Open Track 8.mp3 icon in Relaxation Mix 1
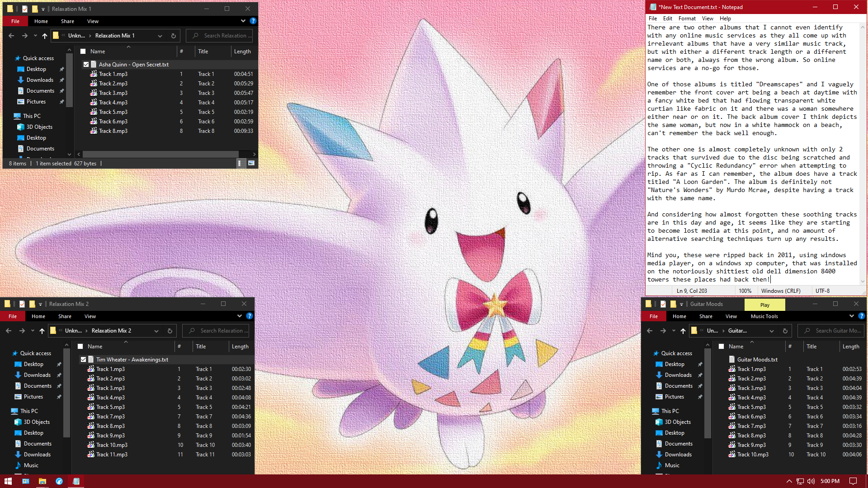The height and width of the screenshot is (488, 868). (x=94, y=131)
